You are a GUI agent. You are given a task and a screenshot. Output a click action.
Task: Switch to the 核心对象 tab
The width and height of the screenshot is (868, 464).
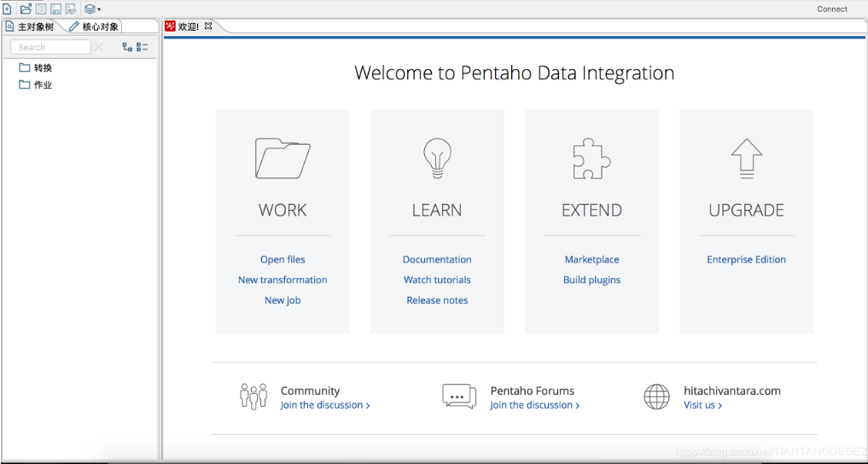94,26
